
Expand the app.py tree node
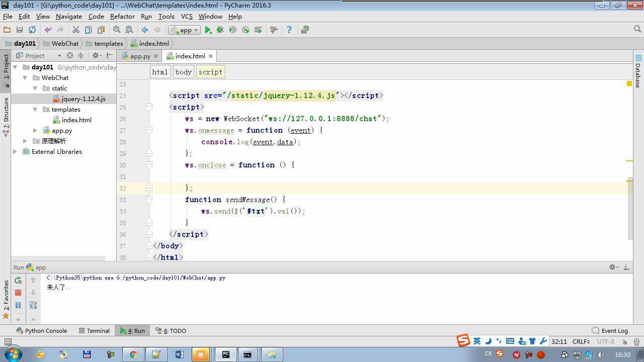(x=35, y=130)
